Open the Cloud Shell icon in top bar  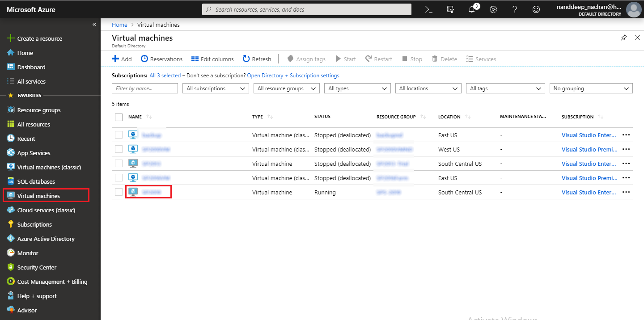pos(428,9)
